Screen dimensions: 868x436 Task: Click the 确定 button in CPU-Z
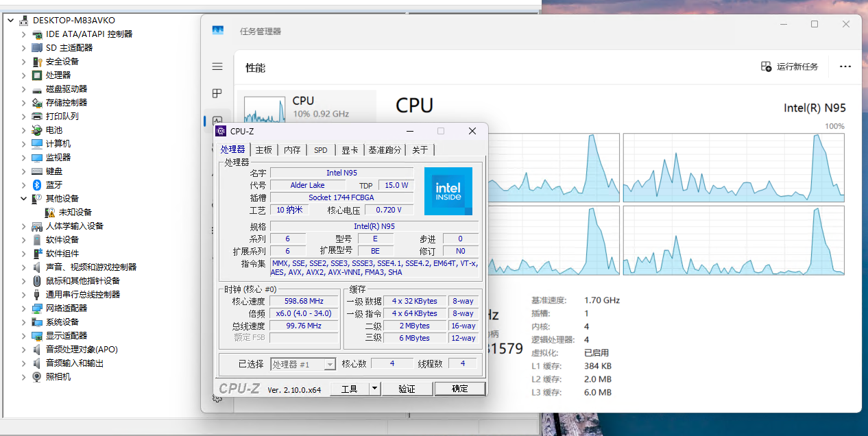pyautogui.click(x=460, y=389)
